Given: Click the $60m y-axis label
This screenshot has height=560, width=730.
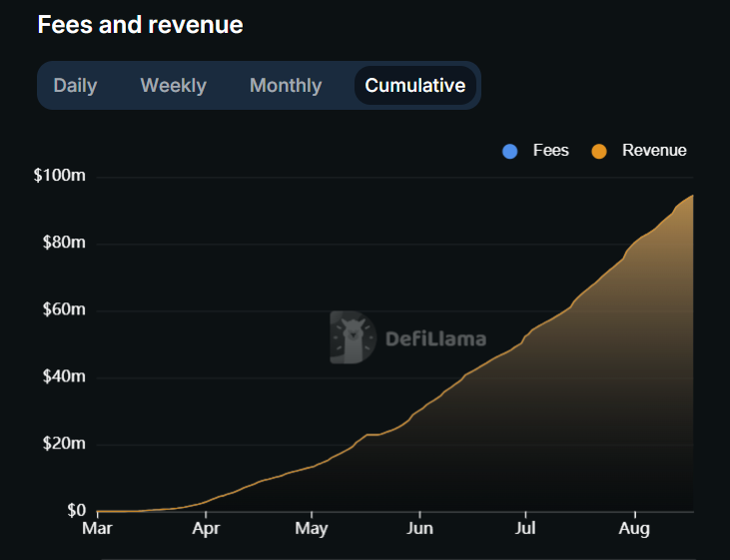Looking at the screenshot, I should point(63,310).
